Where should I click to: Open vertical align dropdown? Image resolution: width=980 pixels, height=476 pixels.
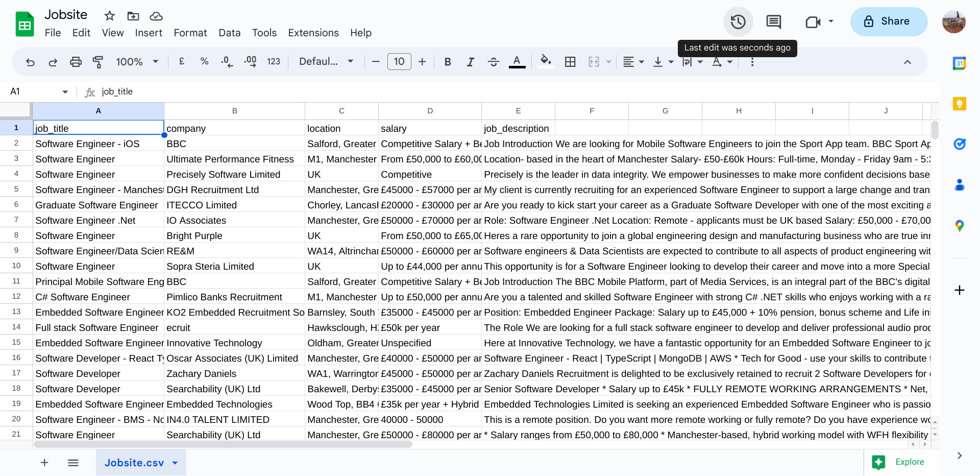[663, 62]
